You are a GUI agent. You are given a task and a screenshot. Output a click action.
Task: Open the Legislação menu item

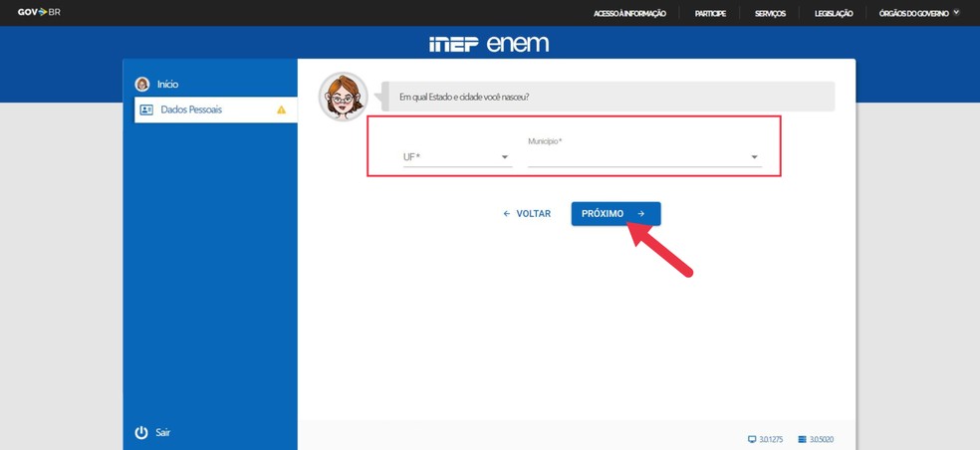point(834,13)
